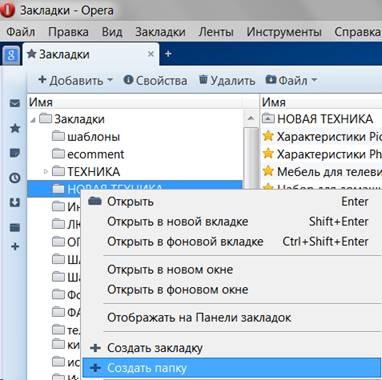Select the ecomment folder

(88, 154)
